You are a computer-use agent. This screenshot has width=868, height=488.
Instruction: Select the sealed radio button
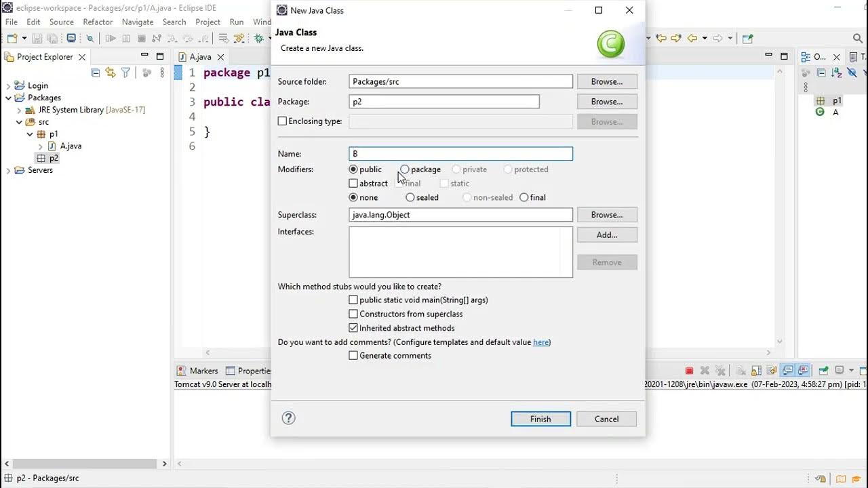click(410, 198)
